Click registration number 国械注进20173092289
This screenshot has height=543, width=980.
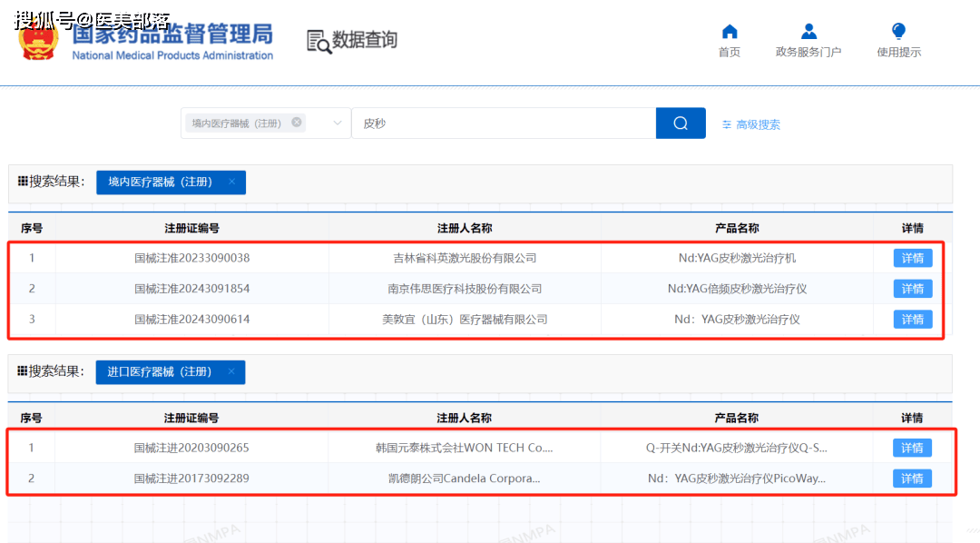point(191,479)
